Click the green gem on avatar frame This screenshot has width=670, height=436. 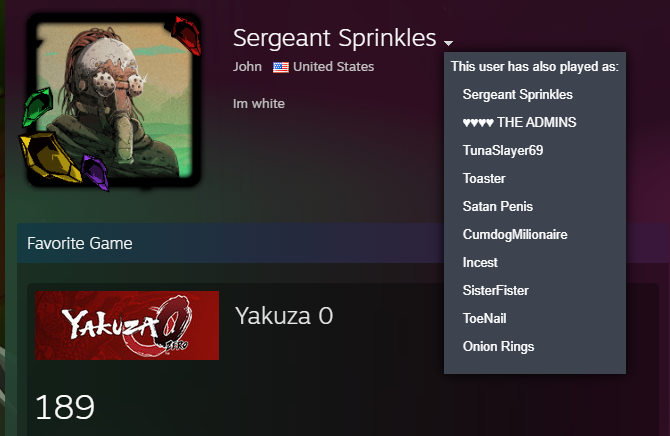click(39, 104)
